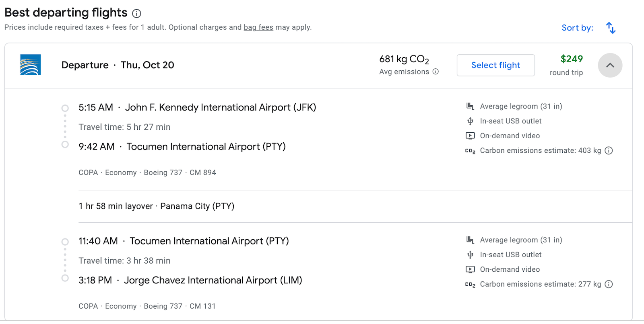Image resolution: width=644 pixels, height=324 pixels.
Task: Click the layover segment for Panama City
Action: click(x=157, y=206)
